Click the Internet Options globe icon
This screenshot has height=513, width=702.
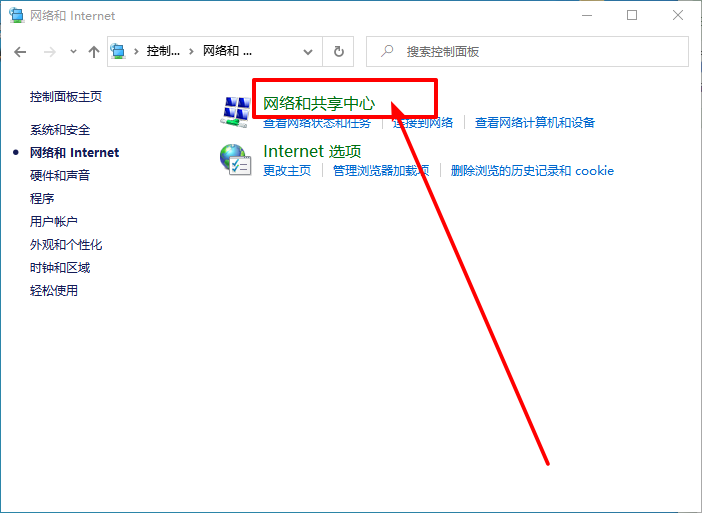[234, 159]
